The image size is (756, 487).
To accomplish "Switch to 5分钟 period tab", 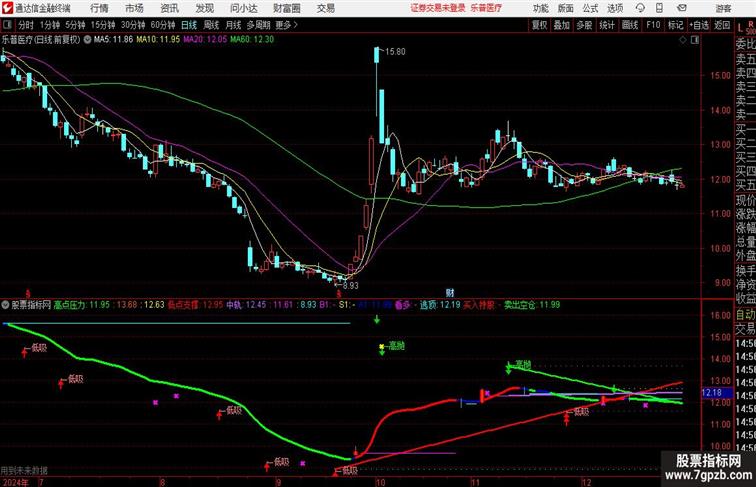I will click(x=75, y=25).
